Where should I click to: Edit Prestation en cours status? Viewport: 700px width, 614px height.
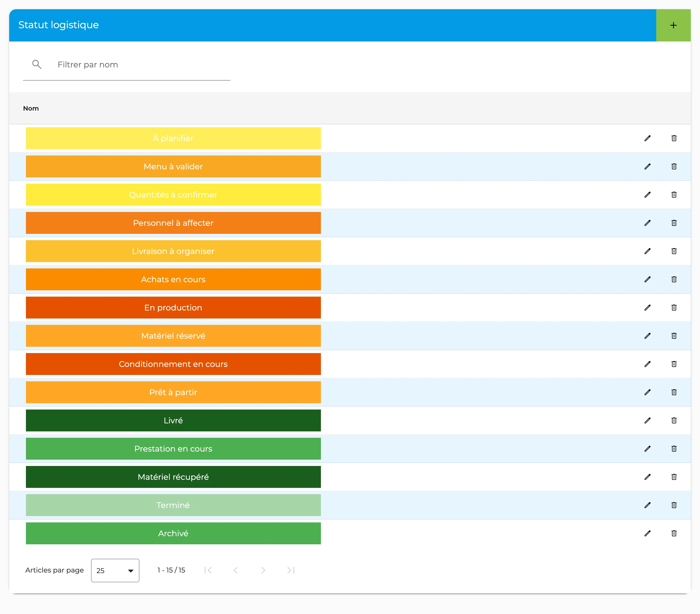(647, 449)
